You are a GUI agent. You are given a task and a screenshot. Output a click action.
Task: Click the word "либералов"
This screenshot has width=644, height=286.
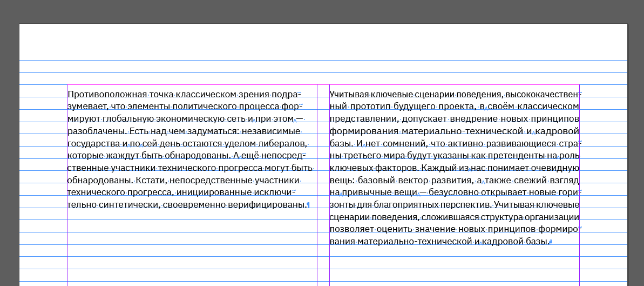[x=281, y=144]
